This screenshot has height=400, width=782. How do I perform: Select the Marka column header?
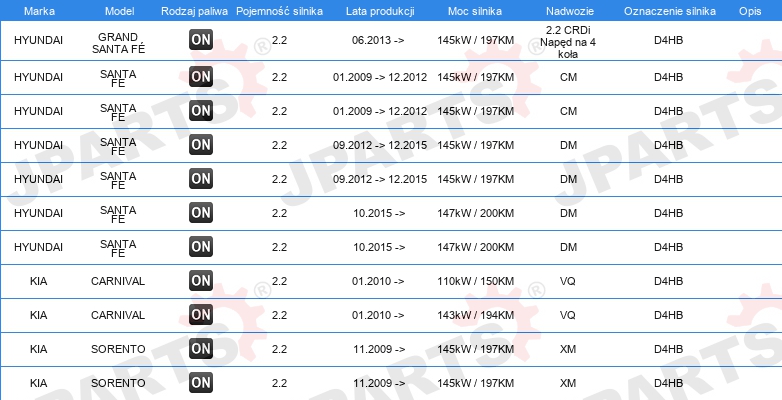(39, 11)
